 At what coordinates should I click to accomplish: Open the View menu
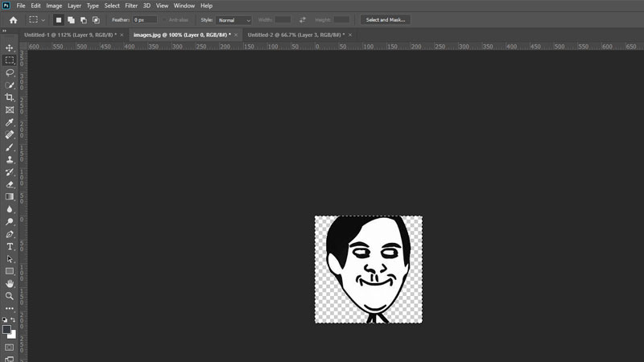[x=162, y=6]
